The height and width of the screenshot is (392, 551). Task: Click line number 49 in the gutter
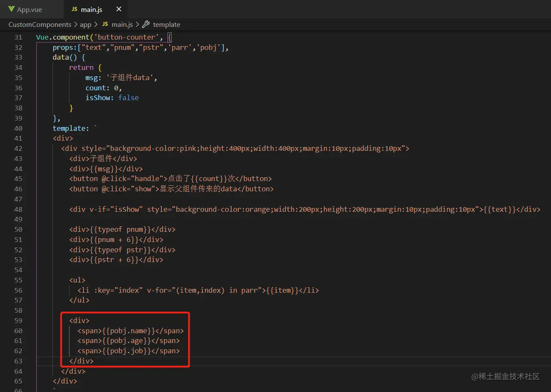(x=18, y=219)
